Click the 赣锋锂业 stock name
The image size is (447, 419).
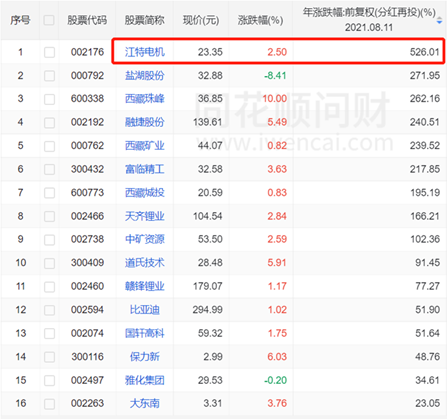(x=145, y=286)
